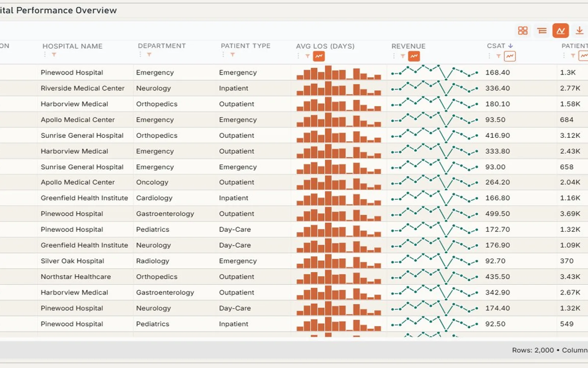Open filter icon of rightmost Patient column

(x=573, y=56)
